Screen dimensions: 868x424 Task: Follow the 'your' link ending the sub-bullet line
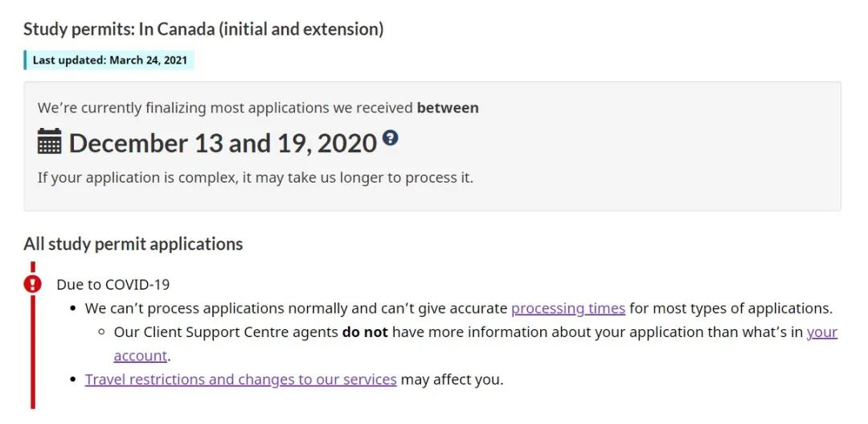point(822,332)
